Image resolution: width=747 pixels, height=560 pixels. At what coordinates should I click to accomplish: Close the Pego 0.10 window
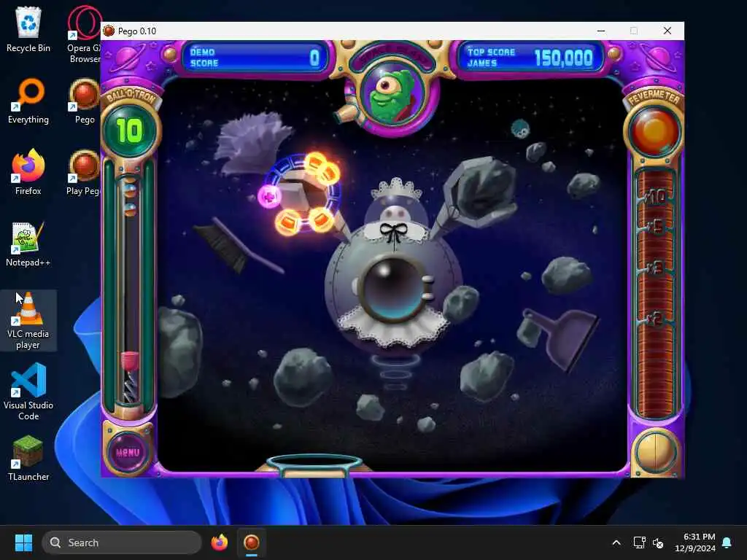coord(667,31)
